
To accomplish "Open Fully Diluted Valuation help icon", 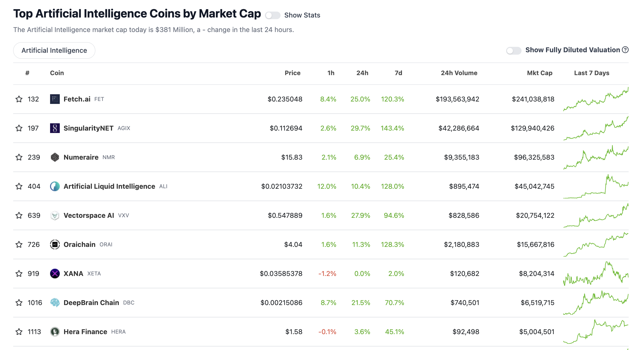I will (625, 50).
